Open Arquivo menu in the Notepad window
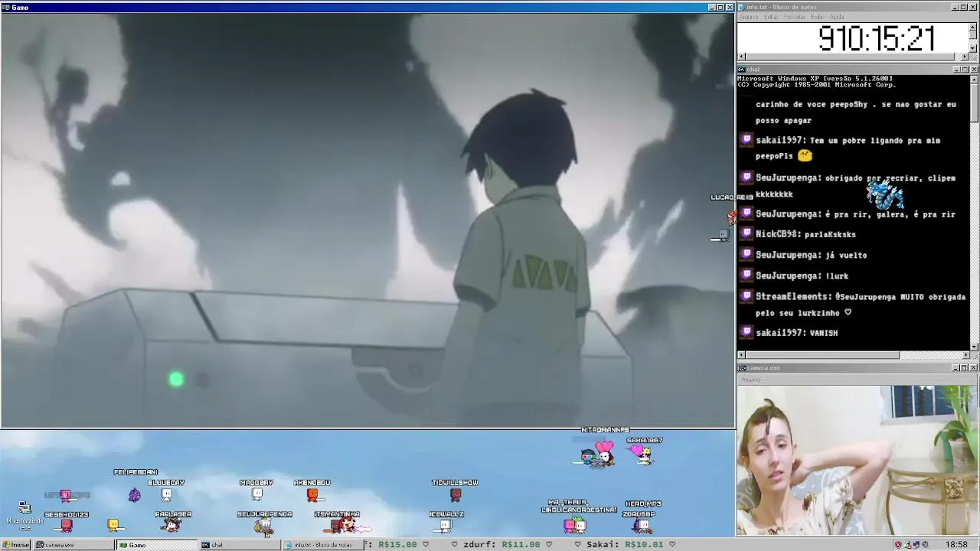 click(749, 17)
